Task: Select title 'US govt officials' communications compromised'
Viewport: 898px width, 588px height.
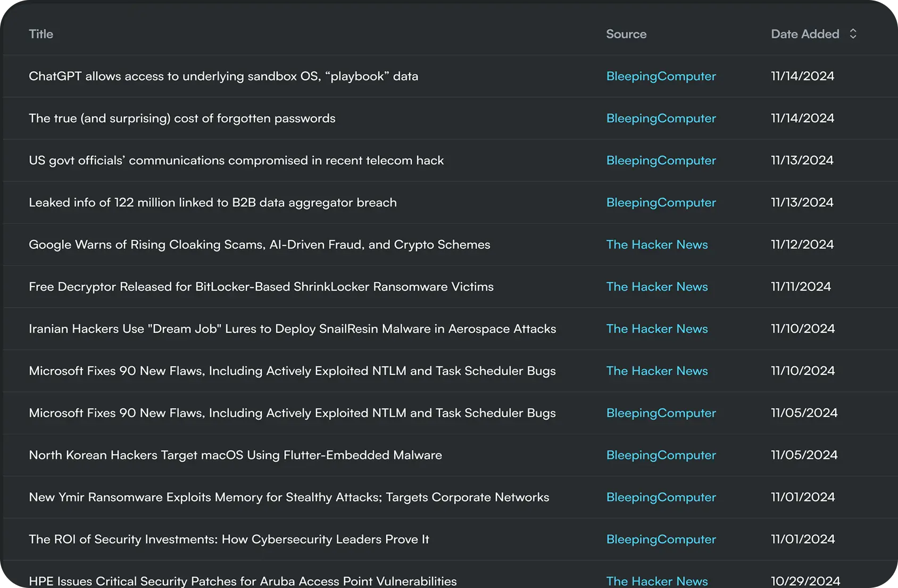Action: 236,160
